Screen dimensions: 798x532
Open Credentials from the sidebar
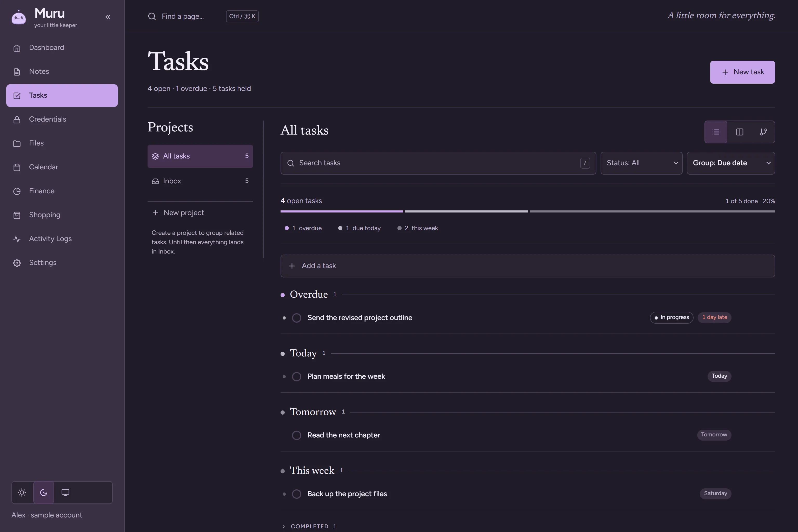coord(62,119)
